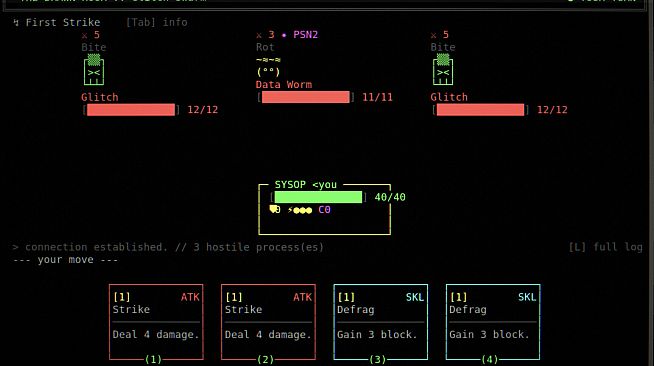Target the Data Worm enemy sprite
Image resolution: width=654 pixels, height=366 pixels.
(268, 66)
